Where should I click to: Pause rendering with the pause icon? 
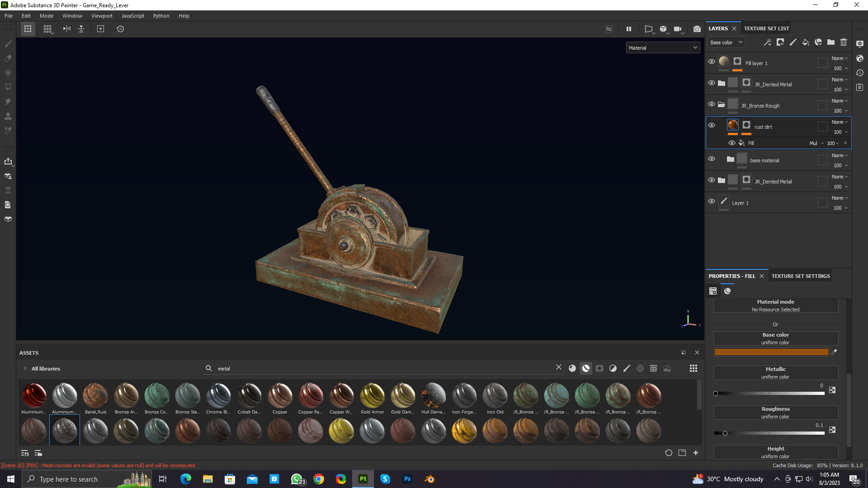tap(628, 29)
